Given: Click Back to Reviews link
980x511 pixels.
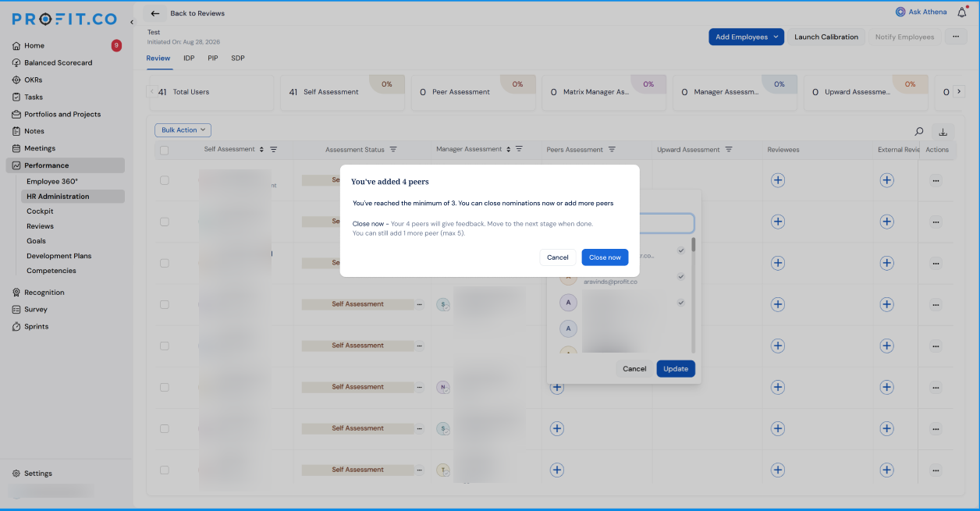Looking at the screenshot, I should pos(197,13).
